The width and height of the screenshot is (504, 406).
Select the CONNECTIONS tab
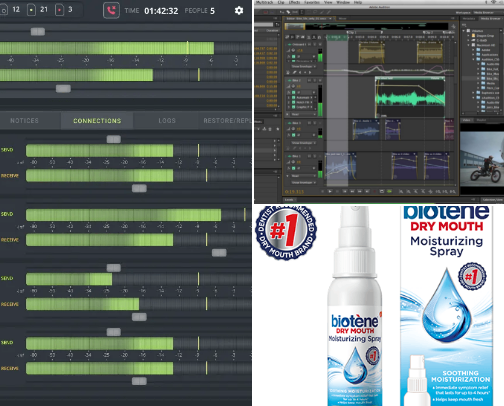point(97,121)
